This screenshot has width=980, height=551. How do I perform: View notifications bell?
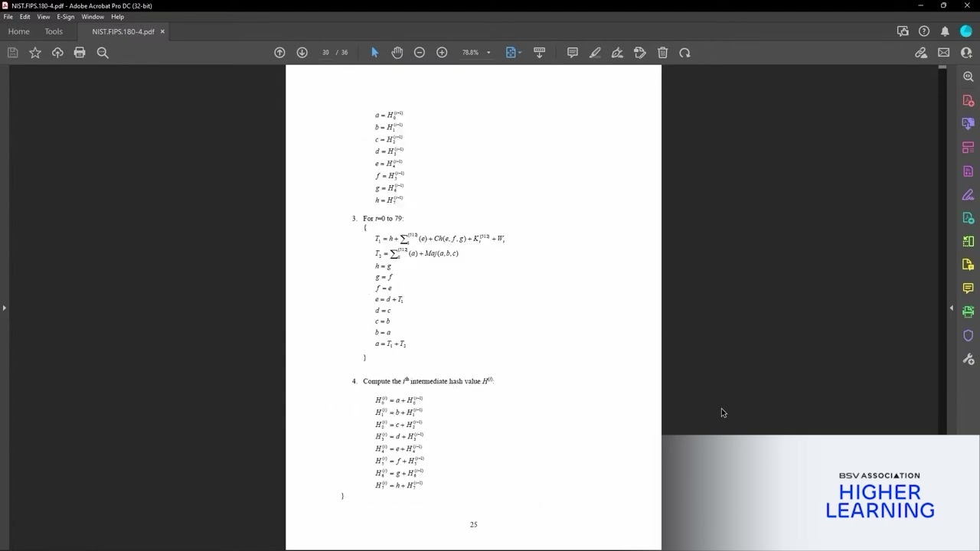coord(945,31)
